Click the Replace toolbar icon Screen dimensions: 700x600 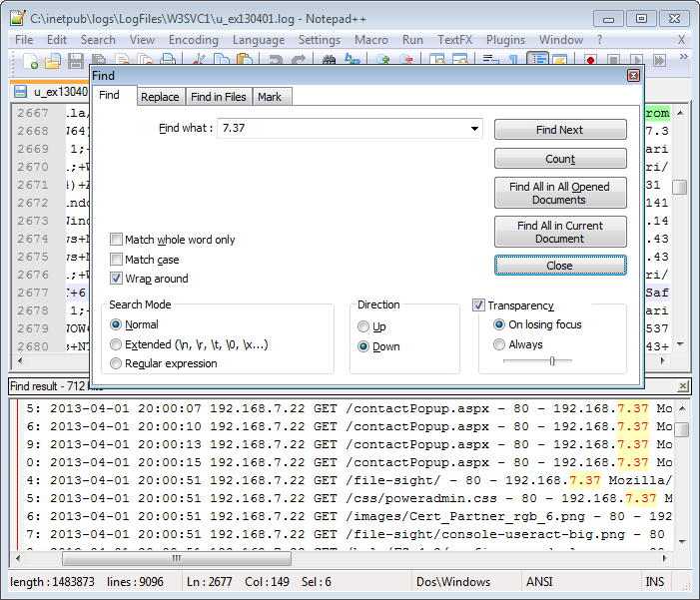tap(352, 60)
